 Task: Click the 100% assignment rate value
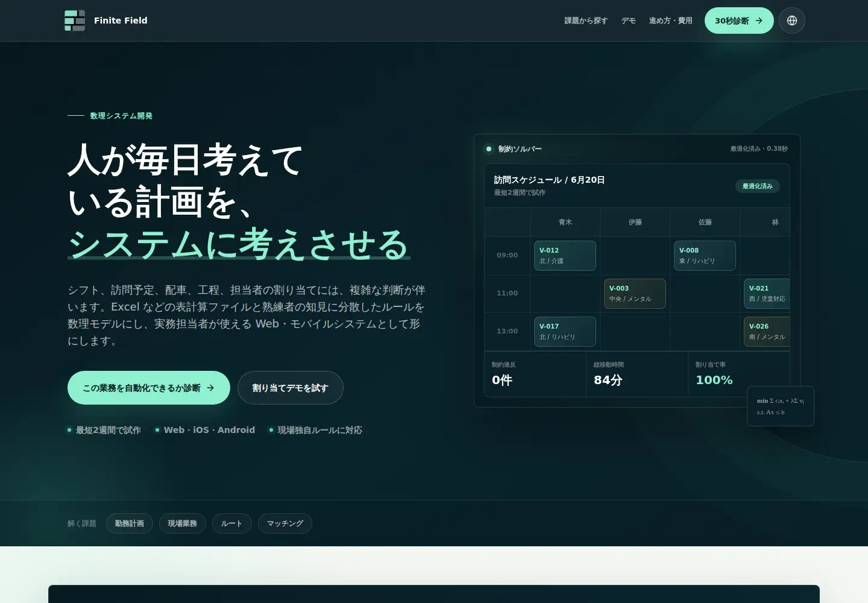714,380
